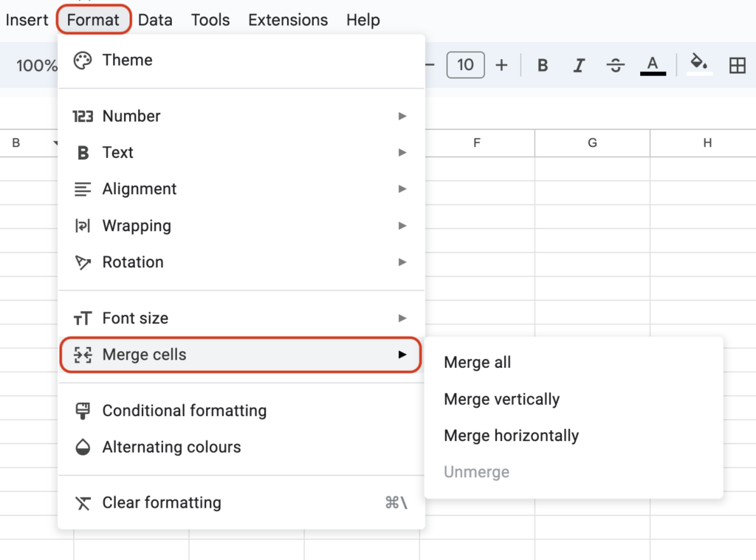Image resolution: width=756 pixels, height=560 pixels.
Task: Select Conditional formatting option
Action: pyautogui.click(x=184, y=411)
